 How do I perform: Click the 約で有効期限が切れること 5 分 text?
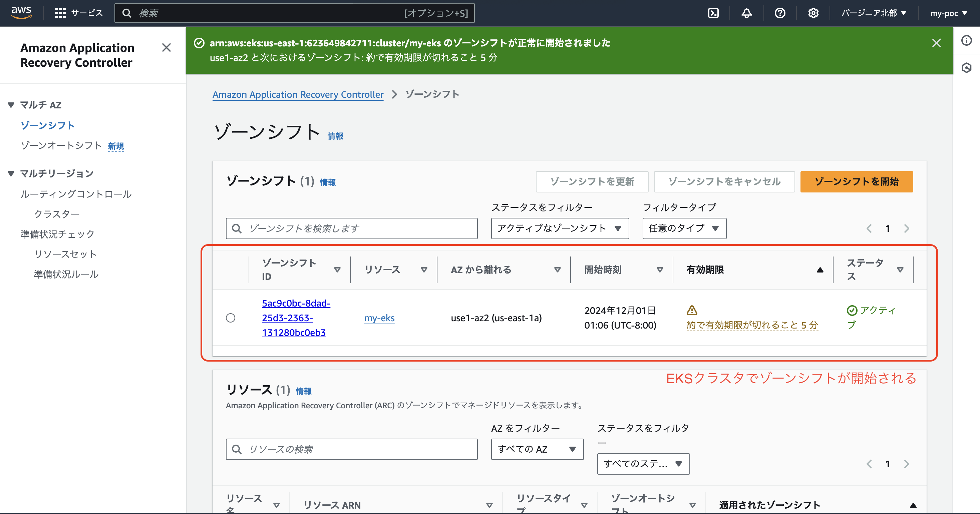coord(752,325)
